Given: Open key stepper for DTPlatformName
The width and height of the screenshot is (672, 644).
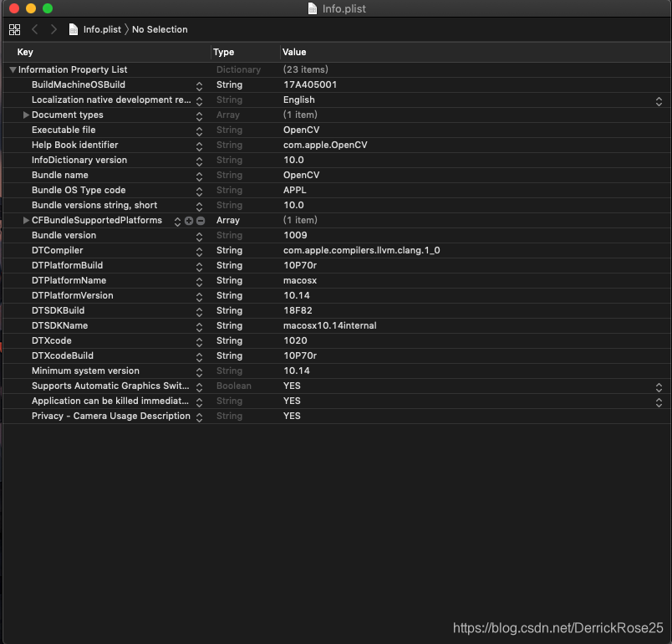Looking at the screenshot, I should pyautogui.click(x=199, y=282).
